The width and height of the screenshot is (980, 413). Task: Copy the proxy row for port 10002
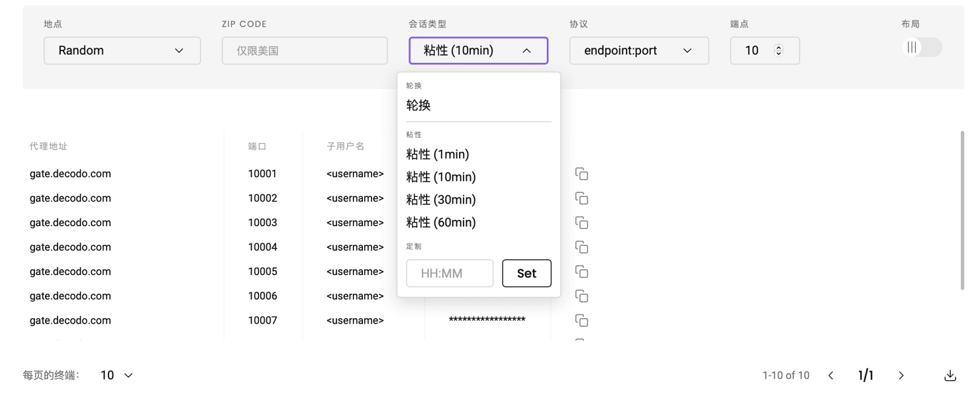click(x=581, y=198)
